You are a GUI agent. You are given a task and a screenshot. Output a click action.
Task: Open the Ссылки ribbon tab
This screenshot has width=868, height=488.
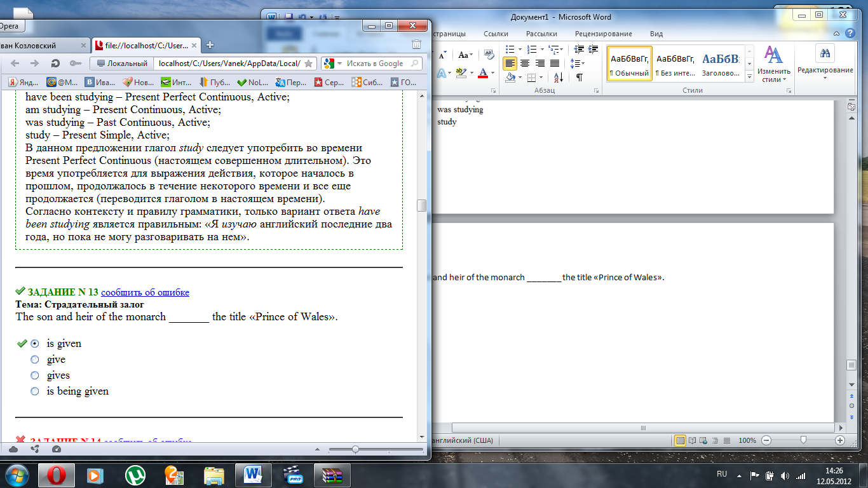point(496,34)
